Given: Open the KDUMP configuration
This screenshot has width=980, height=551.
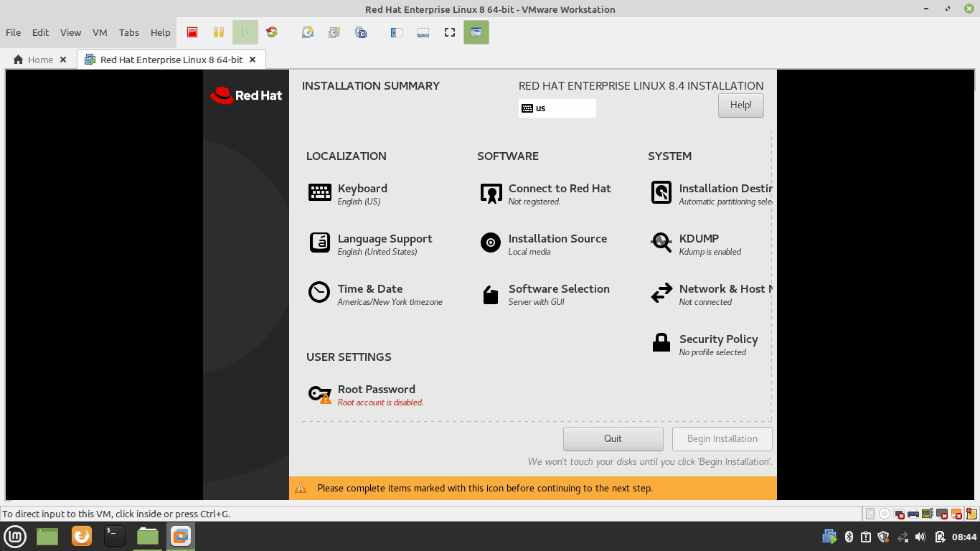Looking at the screenshot, I should (x=696, y=244).
